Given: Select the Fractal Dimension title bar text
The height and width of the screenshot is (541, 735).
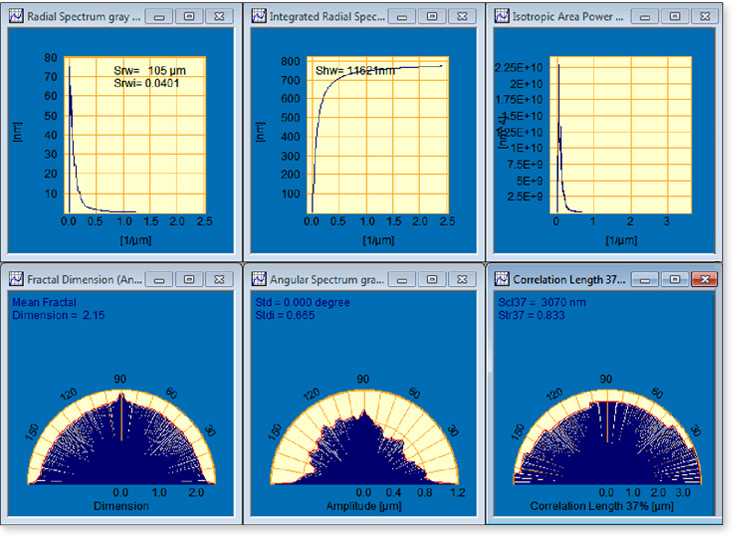Looking at the screenshot, I should [x=84, y=279].
